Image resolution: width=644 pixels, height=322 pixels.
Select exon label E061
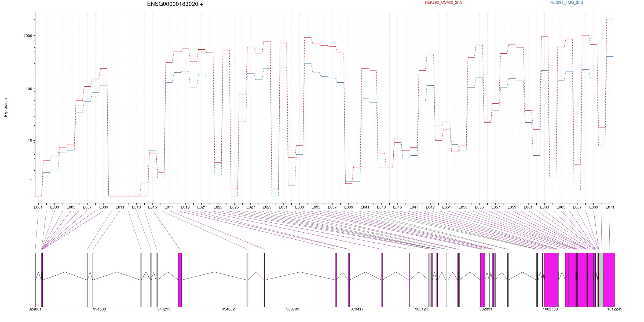point(528,207)
